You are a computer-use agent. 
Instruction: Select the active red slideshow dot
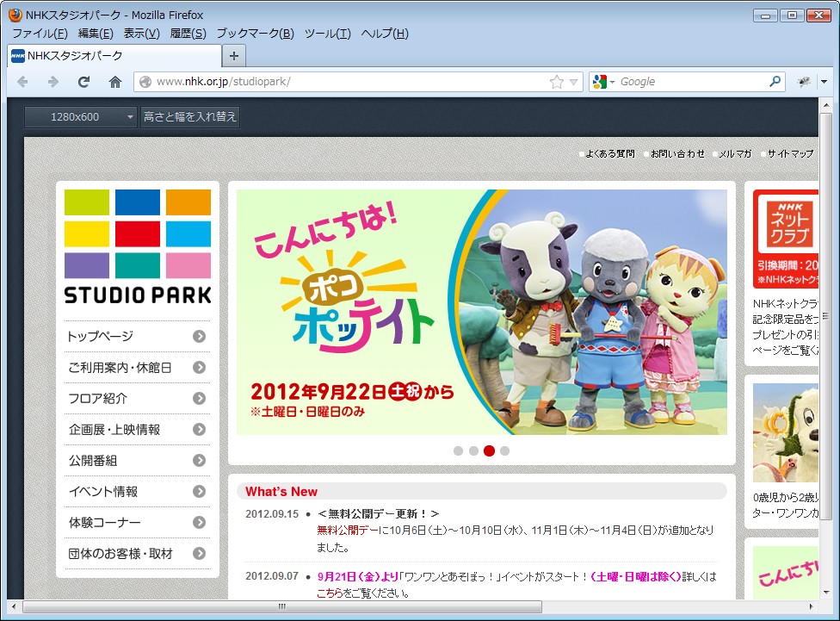click(x=489, y=451)
